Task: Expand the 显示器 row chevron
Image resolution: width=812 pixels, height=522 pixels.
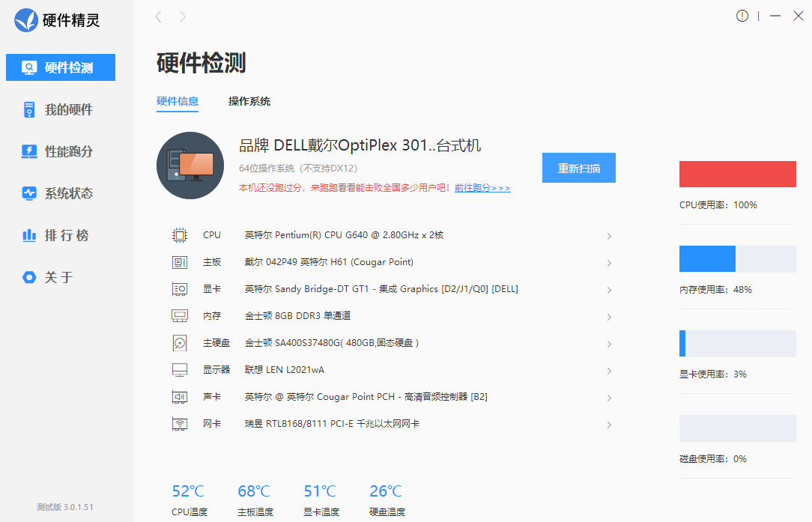Action: click(610, 371)
